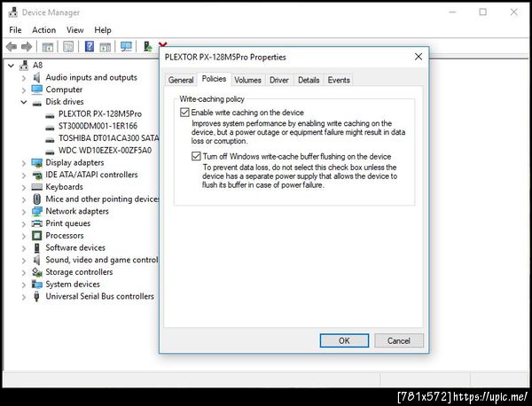Expand the Computer tree node
532x406 pixels.
pos(24,90)
